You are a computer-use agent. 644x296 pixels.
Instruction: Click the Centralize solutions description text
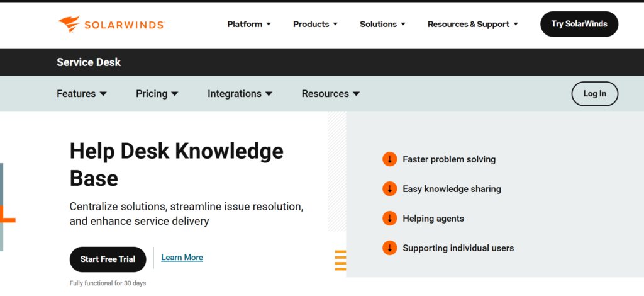(186, 213)
